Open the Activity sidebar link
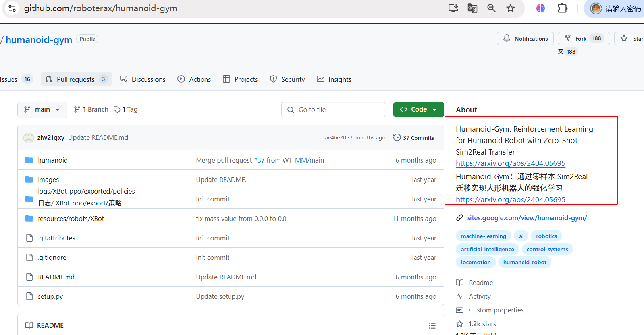This screenshot has width=644, height=335. point(473,296)
